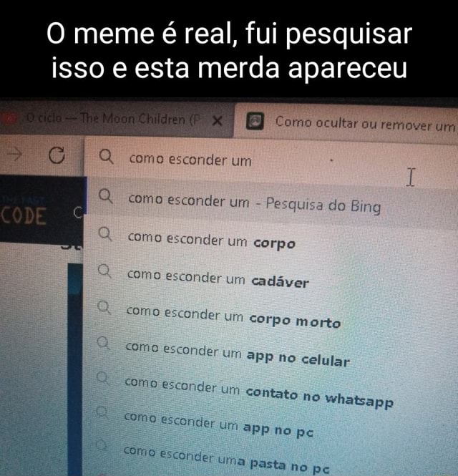Click the search icon beside 'Pesquisa do Bing'

coord(106,196)
